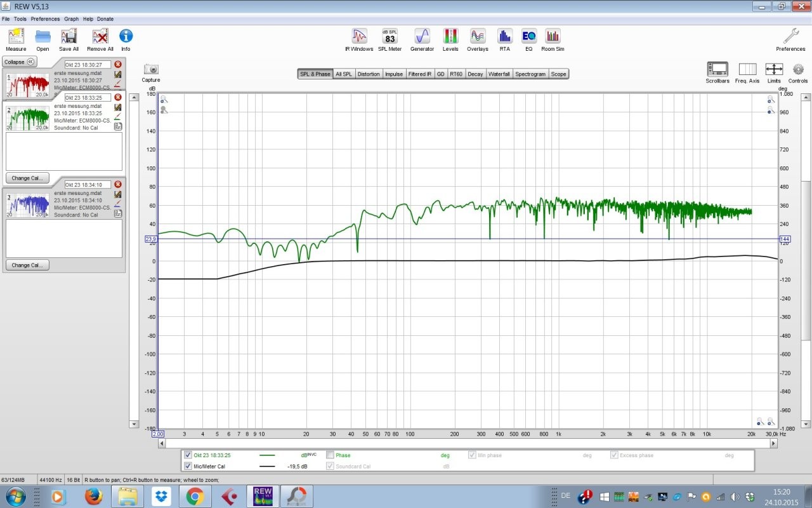Viewport: 812px width, 508px height.
Task: Open the signal Generator
Action: [422, 39]
